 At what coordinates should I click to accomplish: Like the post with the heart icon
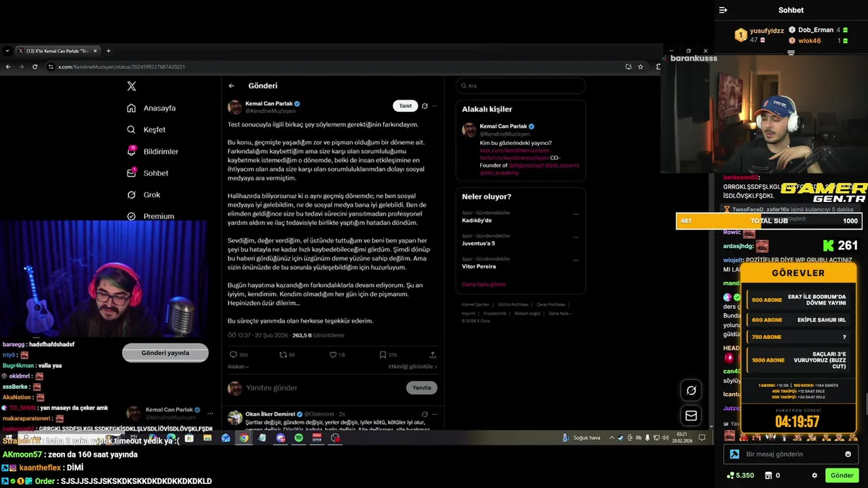pyautogui.click(x=333, y=354)
